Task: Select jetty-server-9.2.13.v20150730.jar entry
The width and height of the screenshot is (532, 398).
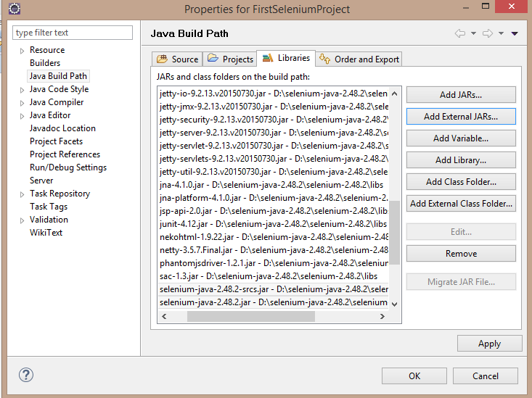Action: coord(274,133)
